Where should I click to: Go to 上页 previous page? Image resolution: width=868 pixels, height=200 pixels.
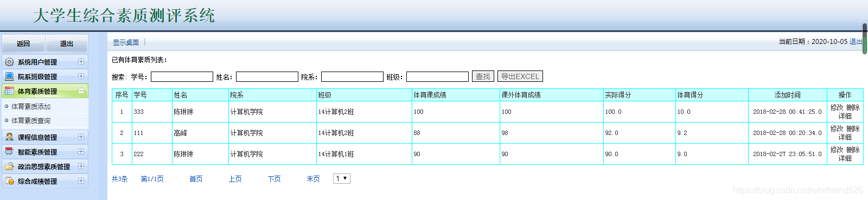click(x=235, y=179)
